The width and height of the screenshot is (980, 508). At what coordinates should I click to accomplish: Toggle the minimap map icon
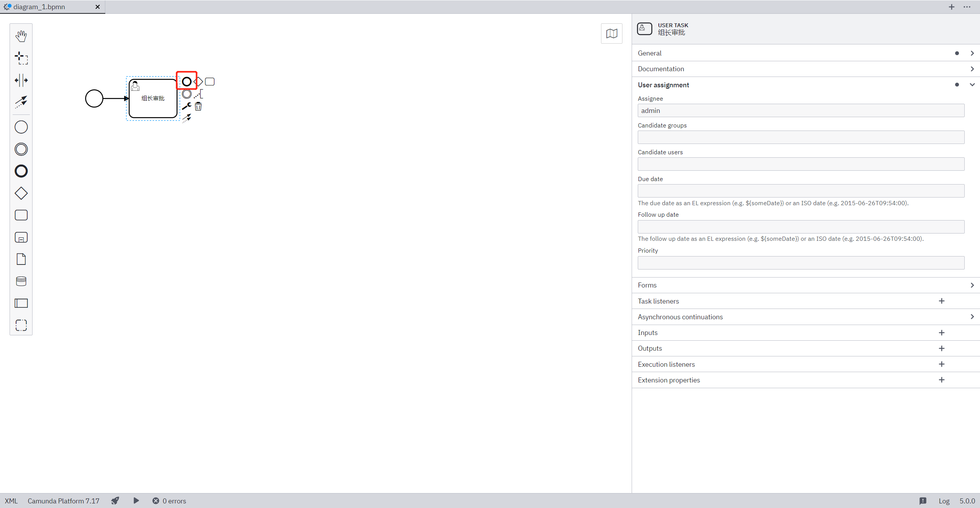(612, 34)
